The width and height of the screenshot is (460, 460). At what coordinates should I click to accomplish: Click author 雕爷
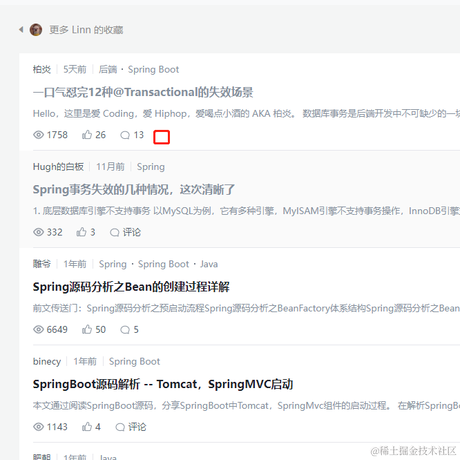pos(42,264)
